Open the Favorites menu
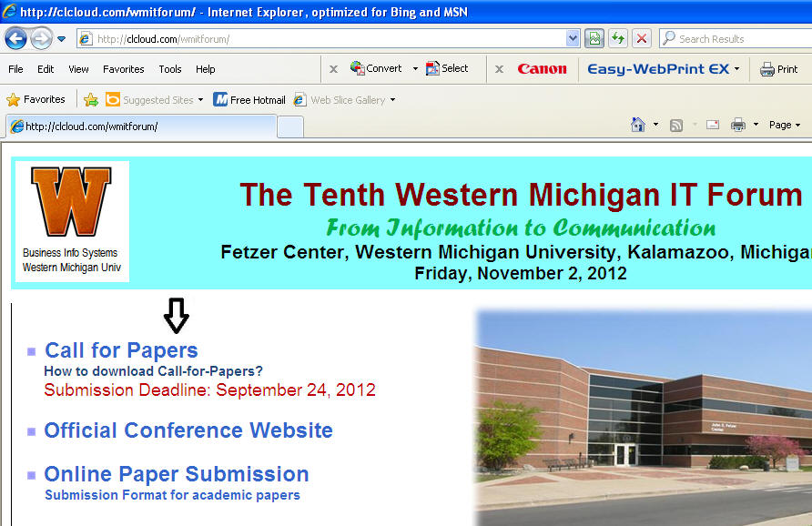812x526 pixels. 123,69
